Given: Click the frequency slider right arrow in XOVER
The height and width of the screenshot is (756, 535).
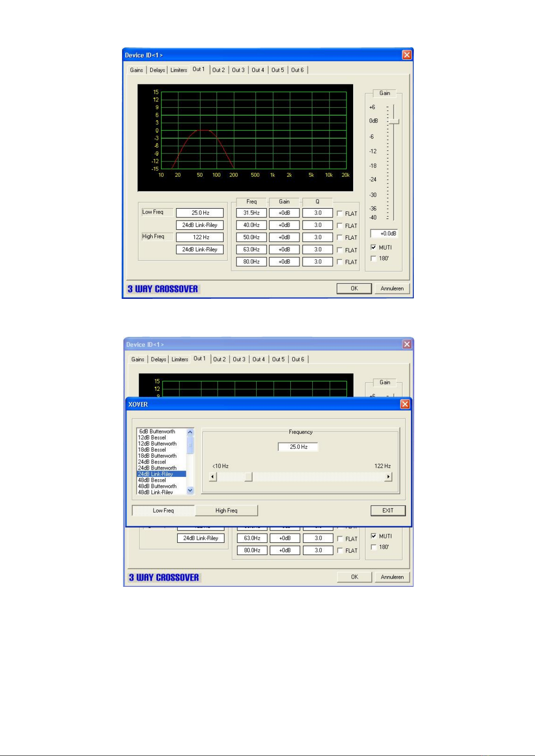Looking at the screenshot, I should pyautogui.click(x=388, y=477).
